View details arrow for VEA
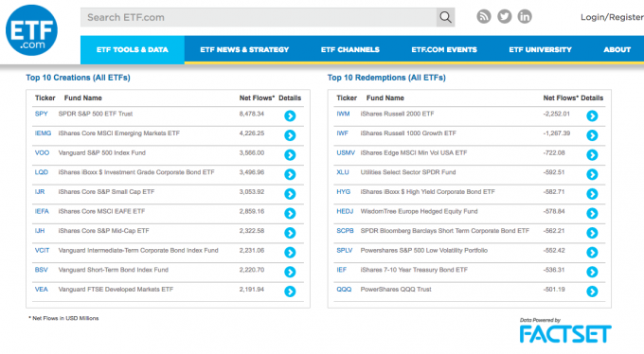Viewport: 644px width, 354px height. click(290, 292)
